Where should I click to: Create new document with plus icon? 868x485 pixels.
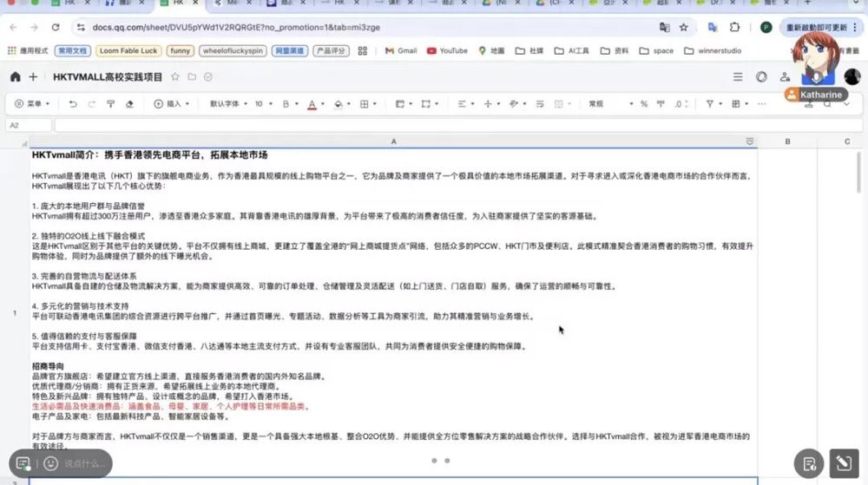pos(33,77)
